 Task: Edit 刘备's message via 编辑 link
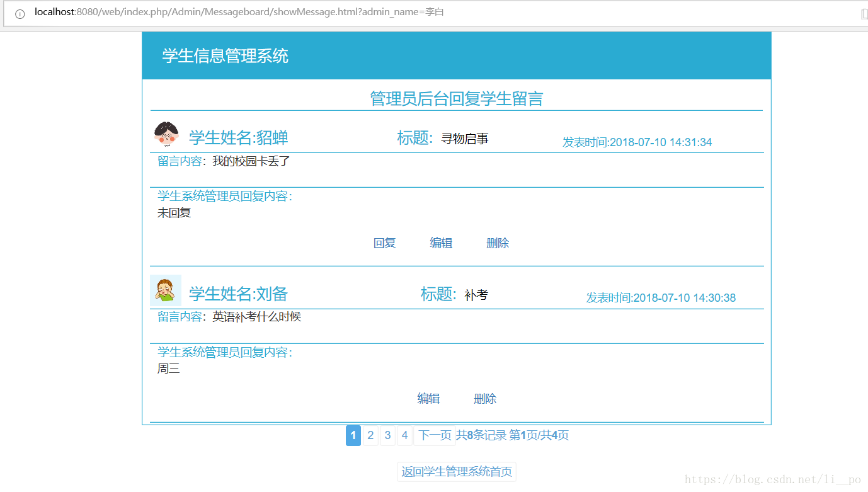point(428,399)
